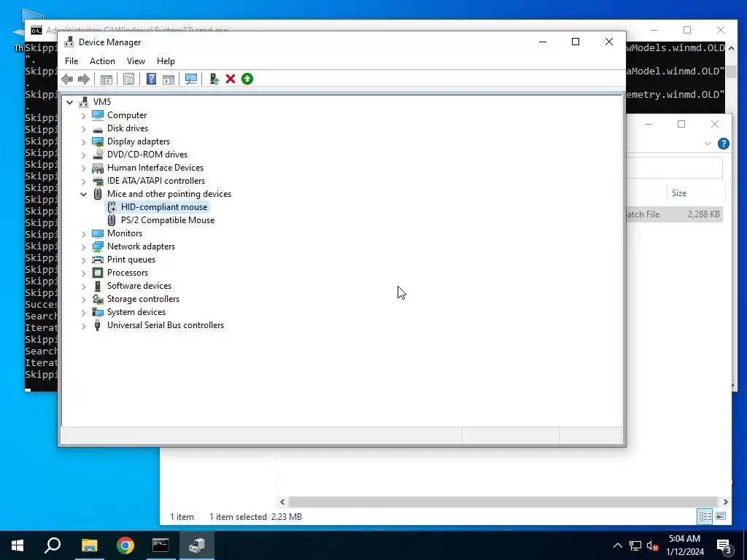Sort by the Size column in File Explorer
Viewport: 747px width, 560px height.
click(679, 192)
